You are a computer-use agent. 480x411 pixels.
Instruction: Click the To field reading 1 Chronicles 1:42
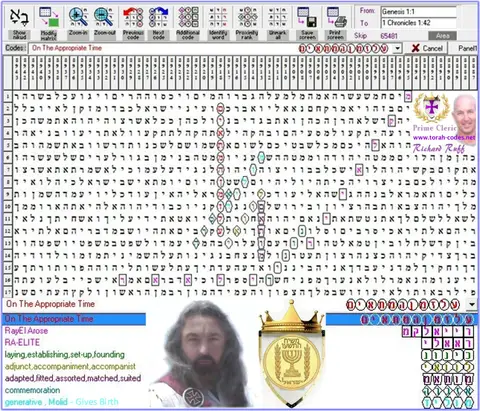(419, 23)
